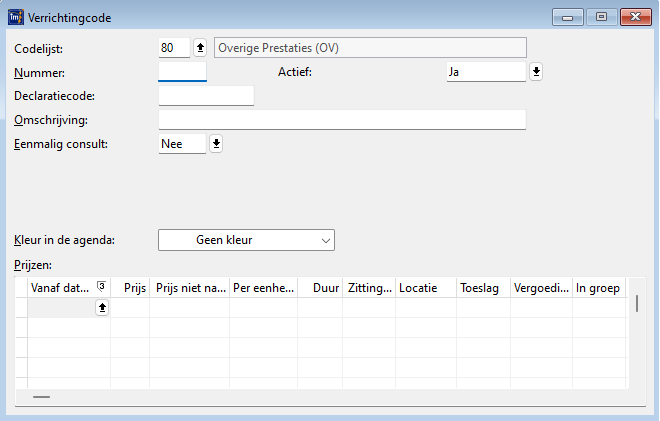This screenshot has height=421, width=660.
Task: Click the application icon in title bar
Action: (16, 18)
